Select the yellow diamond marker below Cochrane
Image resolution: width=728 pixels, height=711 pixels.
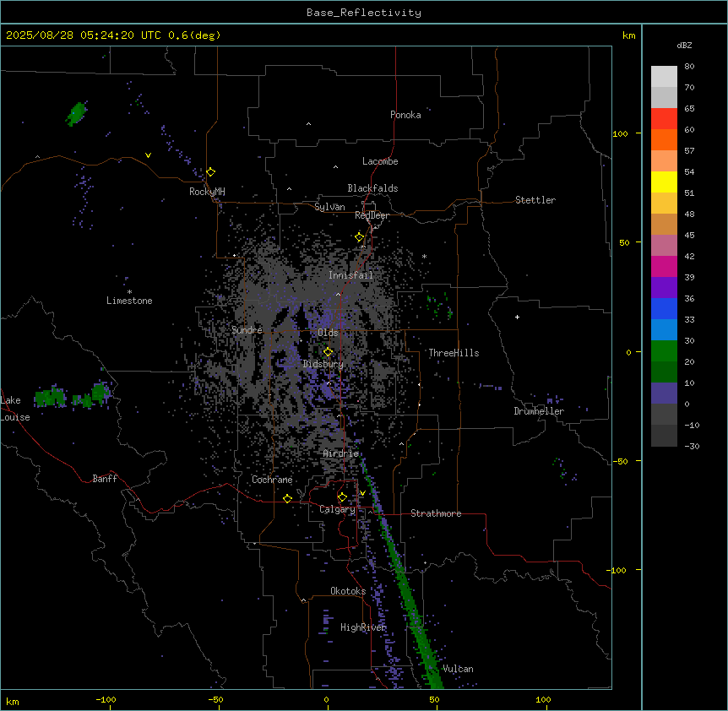click(x=287, y=498)
